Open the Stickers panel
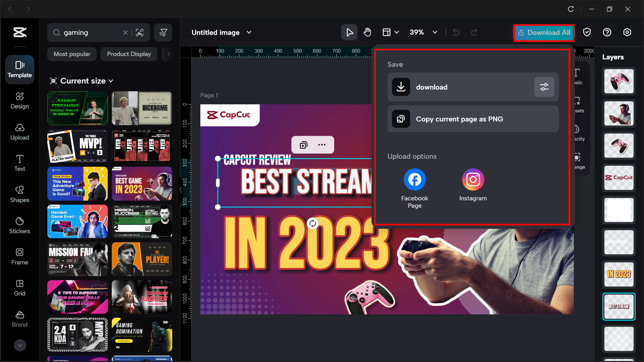644x362 pixels. coord(20,225)
